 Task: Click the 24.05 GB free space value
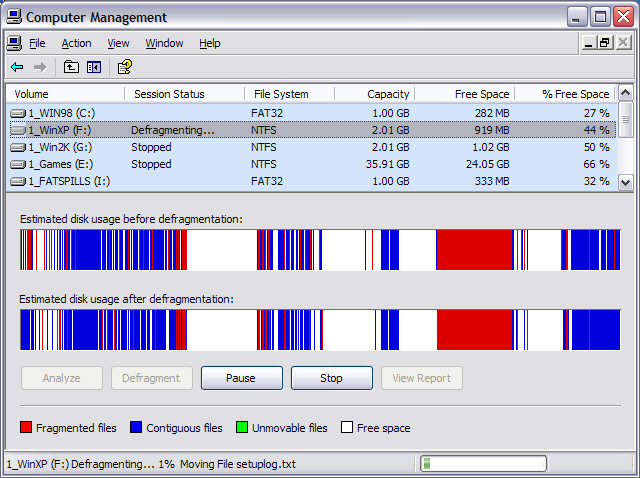point(487,164)
